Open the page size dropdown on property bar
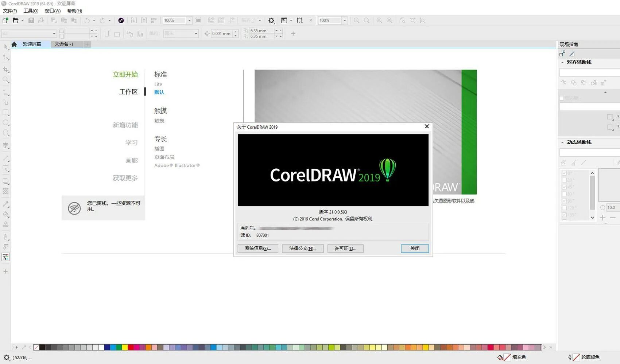The height and width of the screenshot is (364, 620). 54,34
